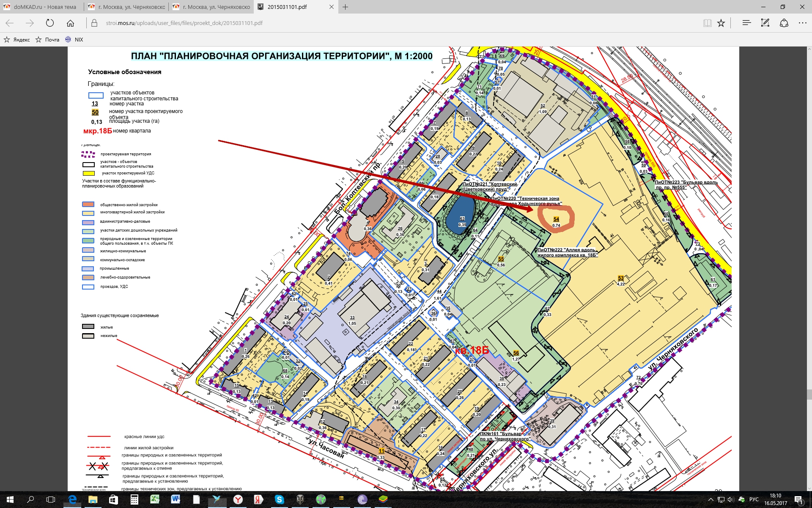Open Task View on taskbar
The image size is (812, 508).
(51, 500)
